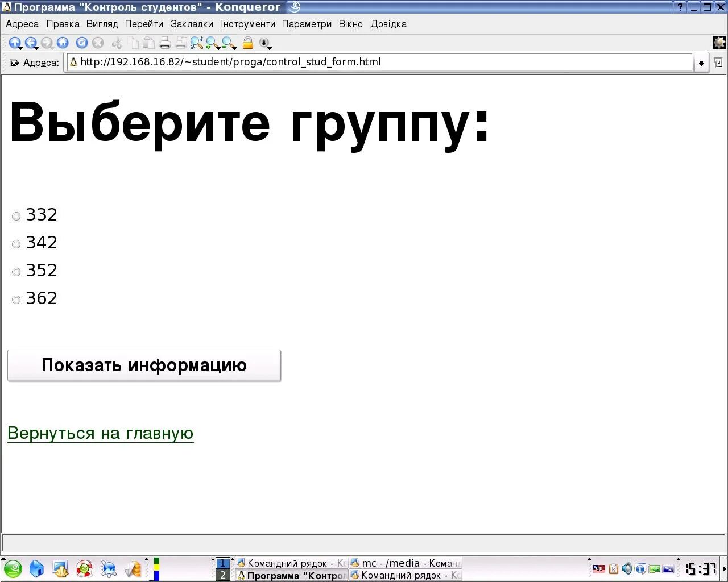Click the Stop loading icon
The width and height of the screenshot is (728, 582).
tap(98, 43)
